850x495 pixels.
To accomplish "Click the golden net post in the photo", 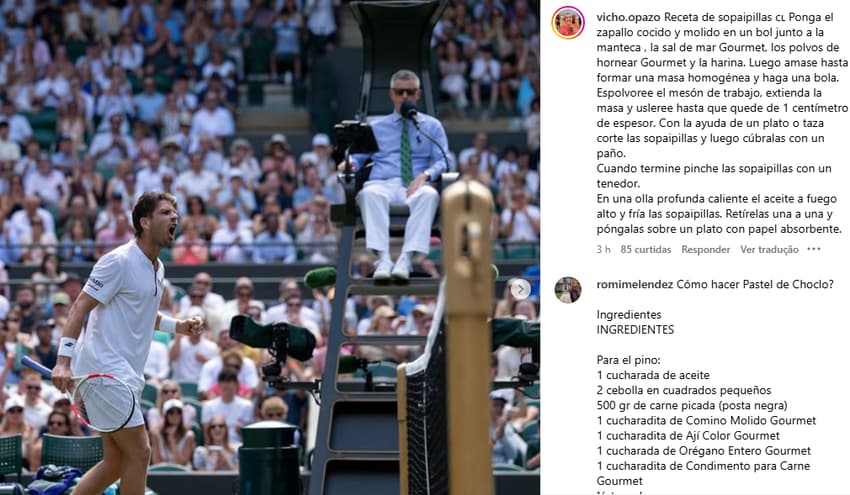I will pos(468,336).
